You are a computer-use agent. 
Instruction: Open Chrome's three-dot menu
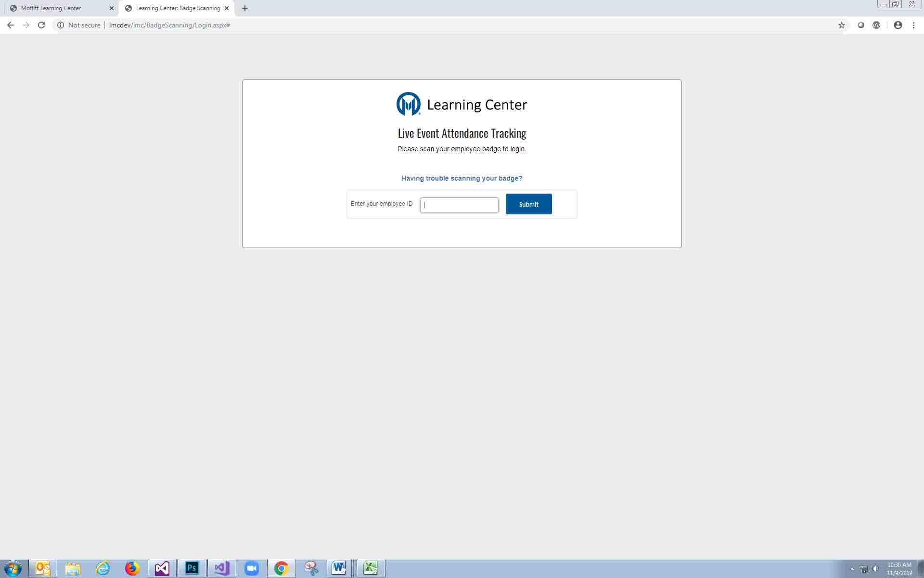pyautogui.click(x=913, y=25)
